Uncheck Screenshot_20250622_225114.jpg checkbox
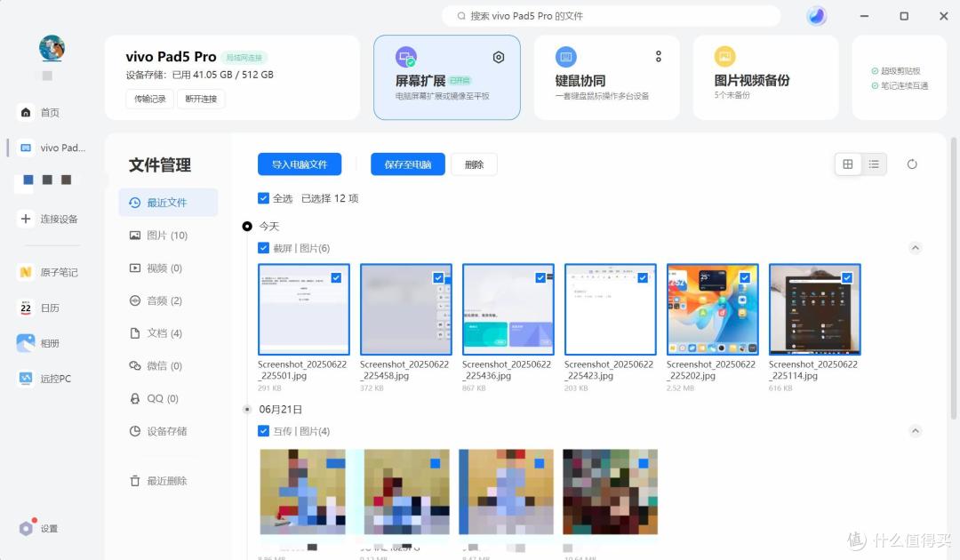 847,278
